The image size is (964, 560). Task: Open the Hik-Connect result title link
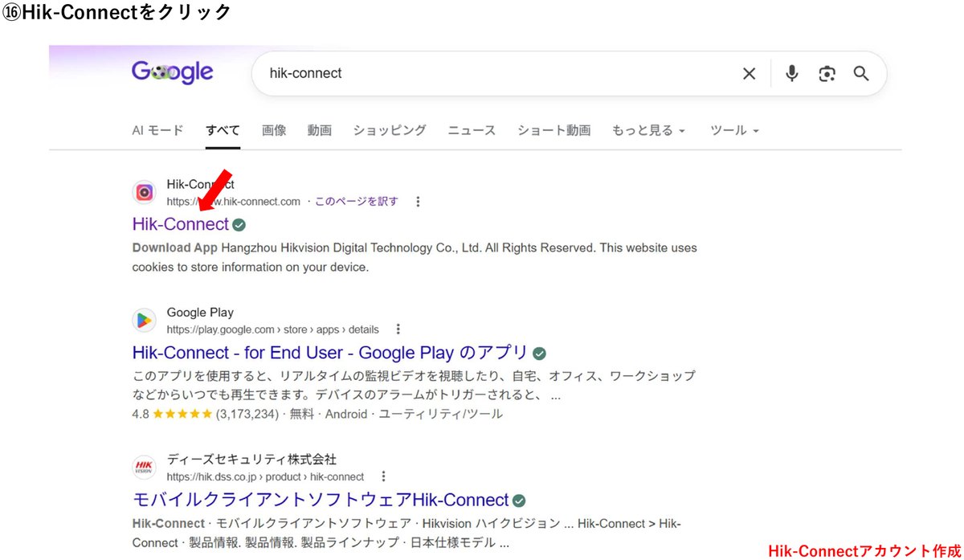(181, 224)
